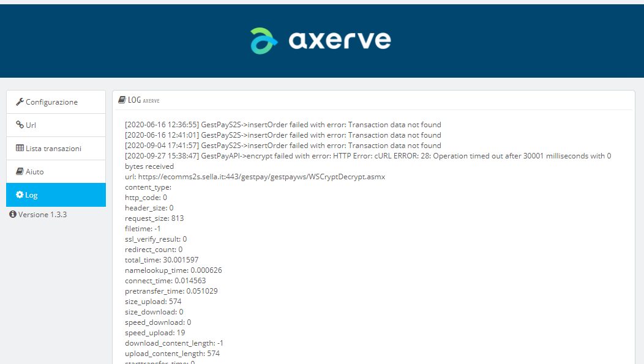The image size is (644, 364).
Task: Click the wrench icon beside Configurazione
Action: point(20,102)
